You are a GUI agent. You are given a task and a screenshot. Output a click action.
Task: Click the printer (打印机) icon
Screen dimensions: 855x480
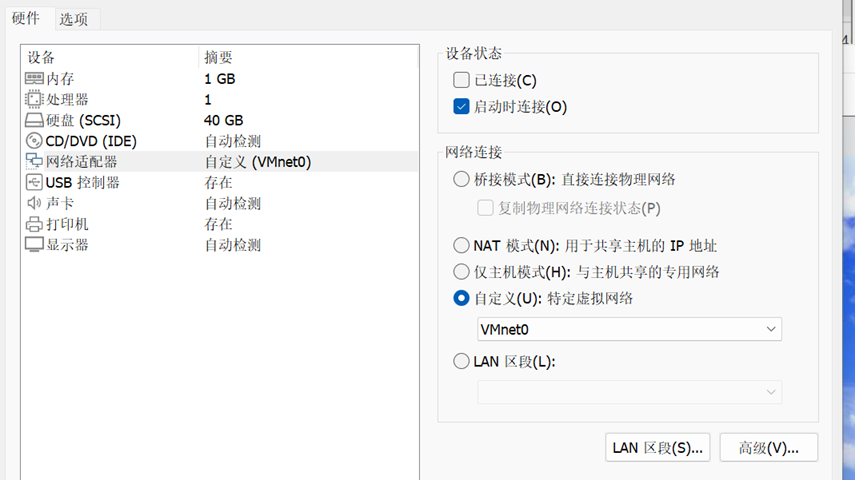[34, 224]
